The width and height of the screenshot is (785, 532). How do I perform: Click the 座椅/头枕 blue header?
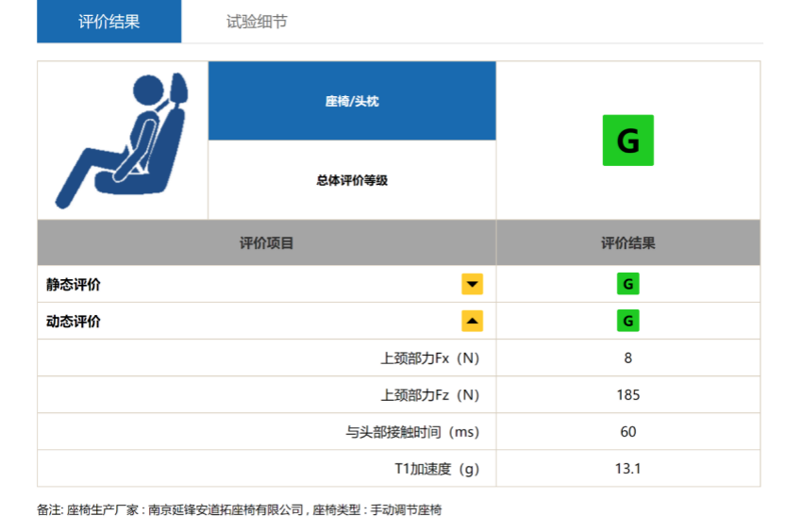(352, 101)
